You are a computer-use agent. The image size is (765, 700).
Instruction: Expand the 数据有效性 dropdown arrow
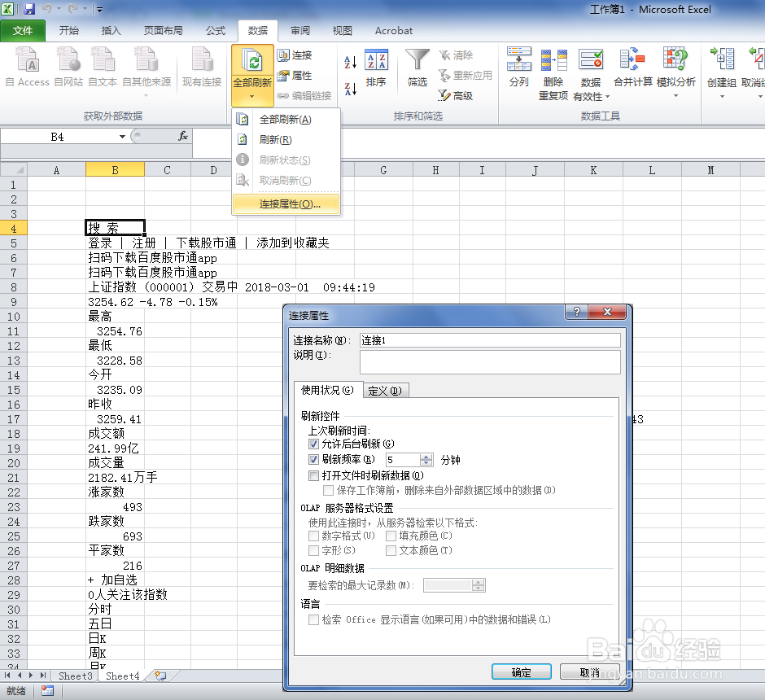[x=607, y=97]
